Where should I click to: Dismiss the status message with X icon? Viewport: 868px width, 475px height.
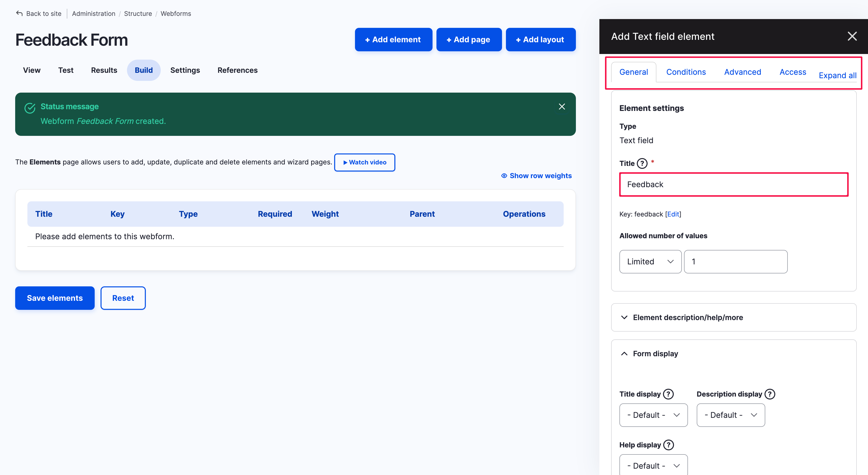tap(562, 106)
